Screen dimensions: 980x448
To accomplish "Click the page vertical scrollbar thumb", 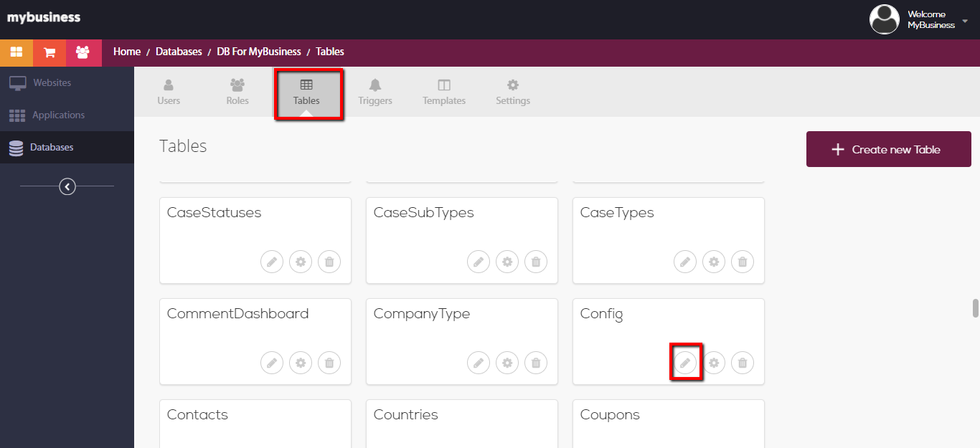I will pyautogui.click(x=976, y=308).
